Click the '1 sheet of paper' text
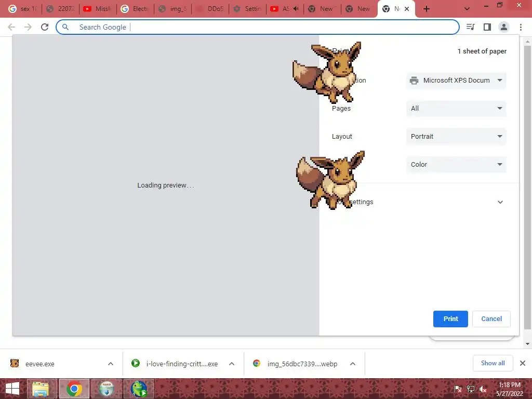 pos(482,51)
